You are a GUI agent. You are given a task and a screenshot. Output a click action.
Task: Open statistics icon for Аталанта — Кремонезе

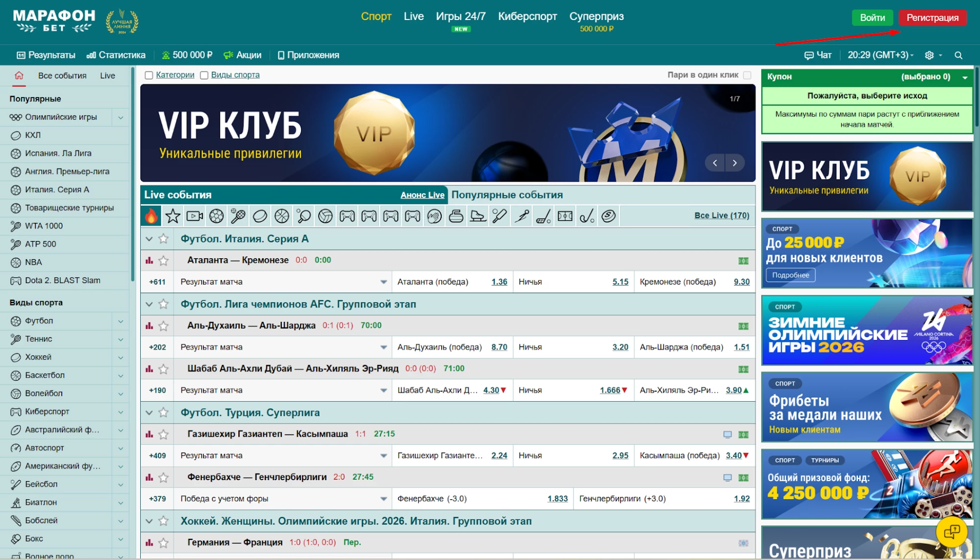tap(149, 260)
